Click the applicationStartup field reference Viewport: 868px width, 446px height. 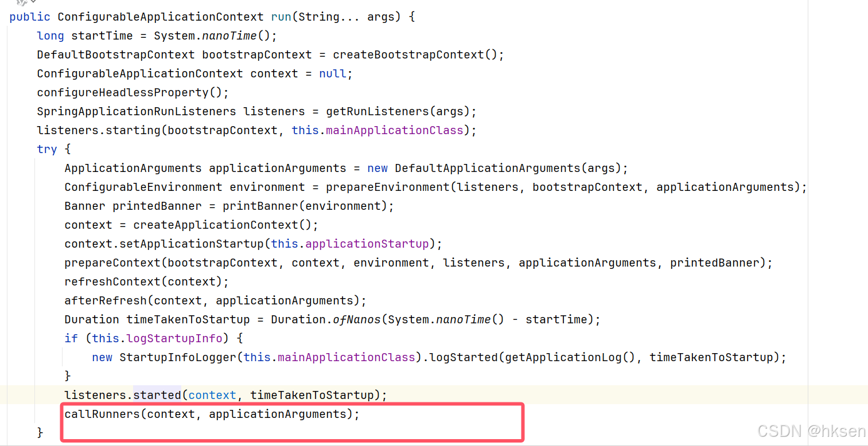366,244
